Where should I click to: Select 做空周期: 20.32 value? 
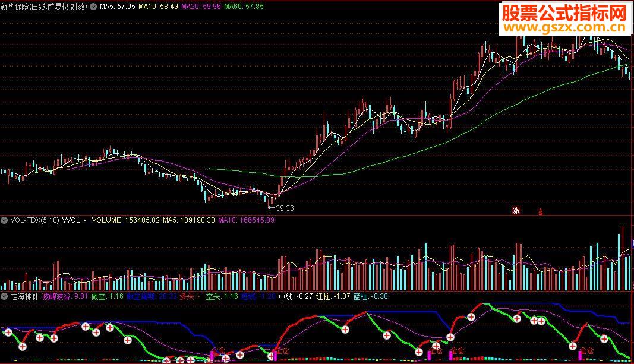click(152, 296)
